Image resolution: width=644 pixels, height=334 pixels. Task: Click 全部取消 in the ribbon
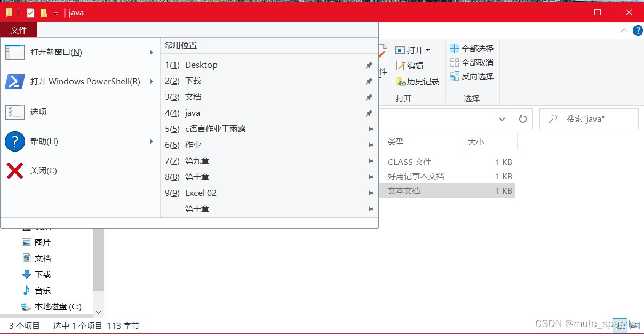tap(472, 62)
